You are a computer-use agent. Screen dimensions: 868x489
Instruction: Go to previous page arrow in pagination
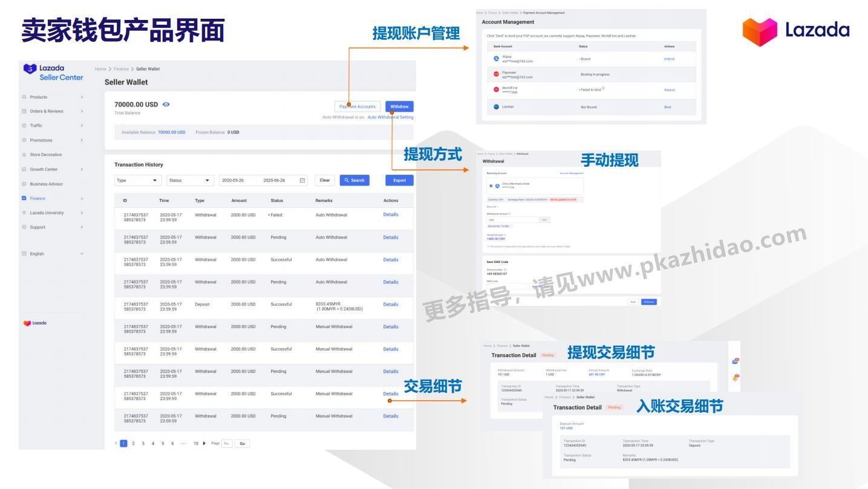(x=116, y=443)
